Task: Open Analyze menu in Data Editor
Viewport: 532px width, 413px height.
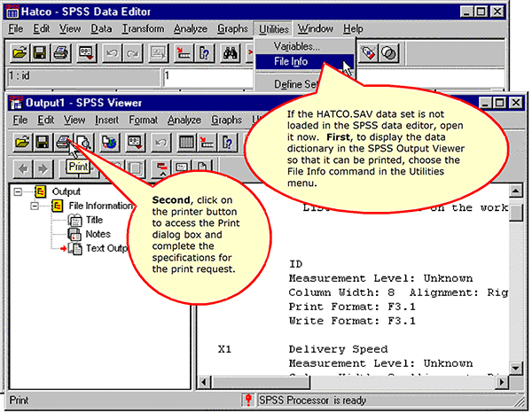Action: [191, 29]
